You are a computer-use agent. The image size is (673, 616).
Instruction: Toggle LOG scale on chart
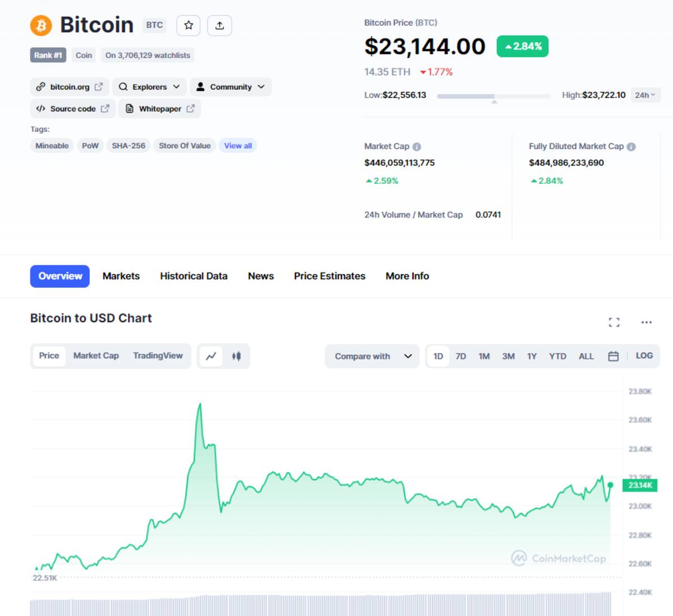tap(644, 356)
